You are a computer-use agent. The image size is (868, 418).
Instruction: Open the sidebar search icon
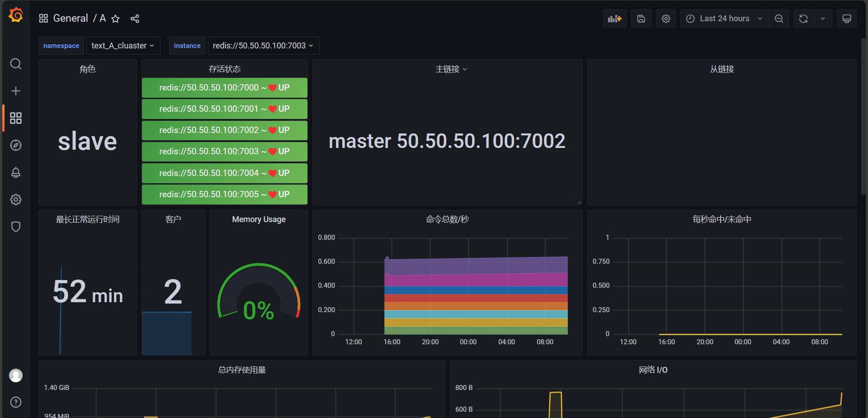click(x=16, y=64)
